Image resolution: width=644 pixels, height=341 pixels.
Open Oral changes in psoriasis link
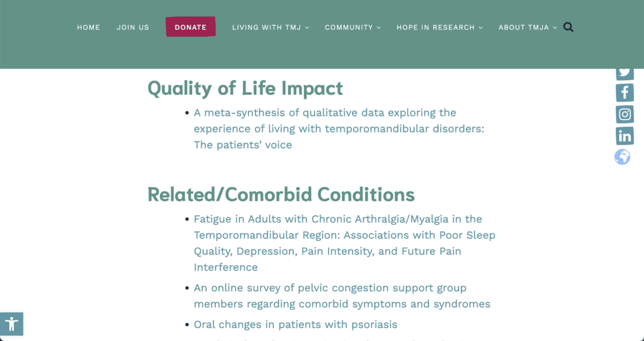pyautogui.click(x=295, y=325)
